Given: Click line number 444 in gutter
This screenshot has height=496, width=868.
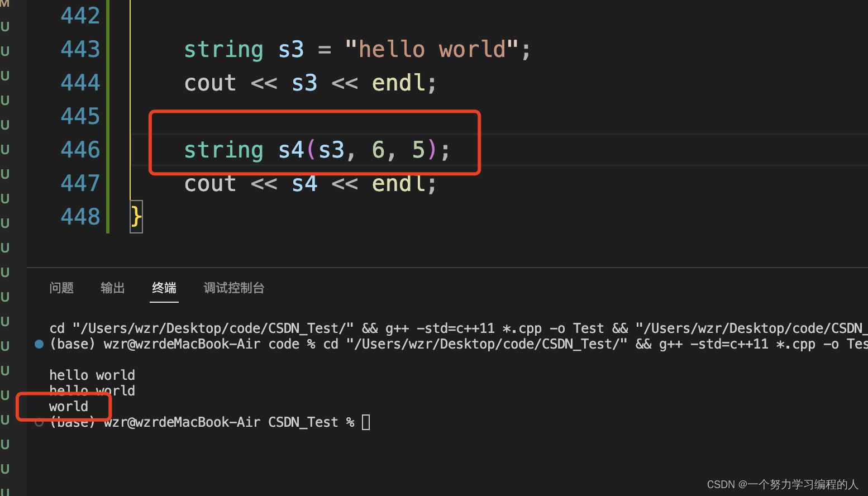Looking at the screenshot, I should tap(80, 83).
